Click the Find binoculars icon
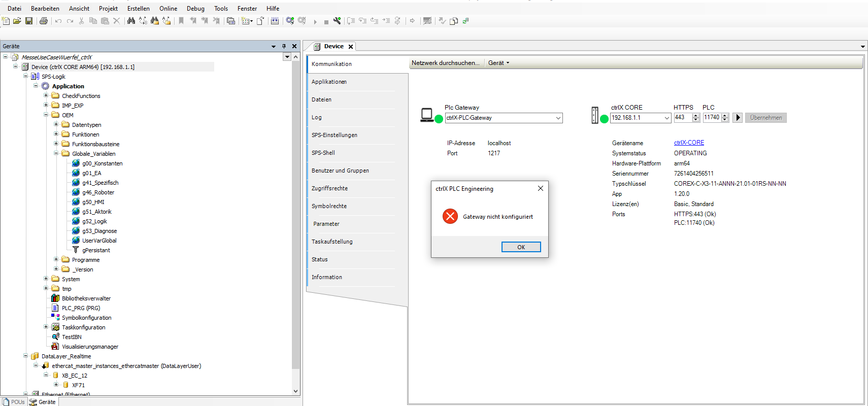 click(x=131, y=21)
